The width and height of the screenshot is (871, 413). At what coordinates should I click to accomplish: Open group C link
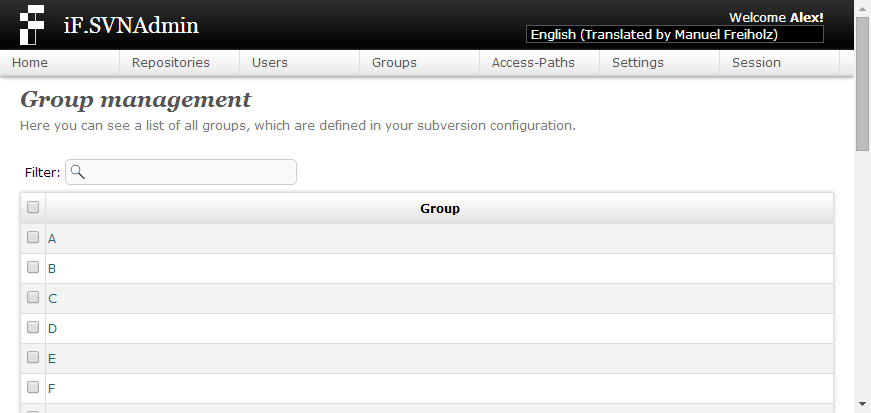pyautogui.click(x=52, y=299)
